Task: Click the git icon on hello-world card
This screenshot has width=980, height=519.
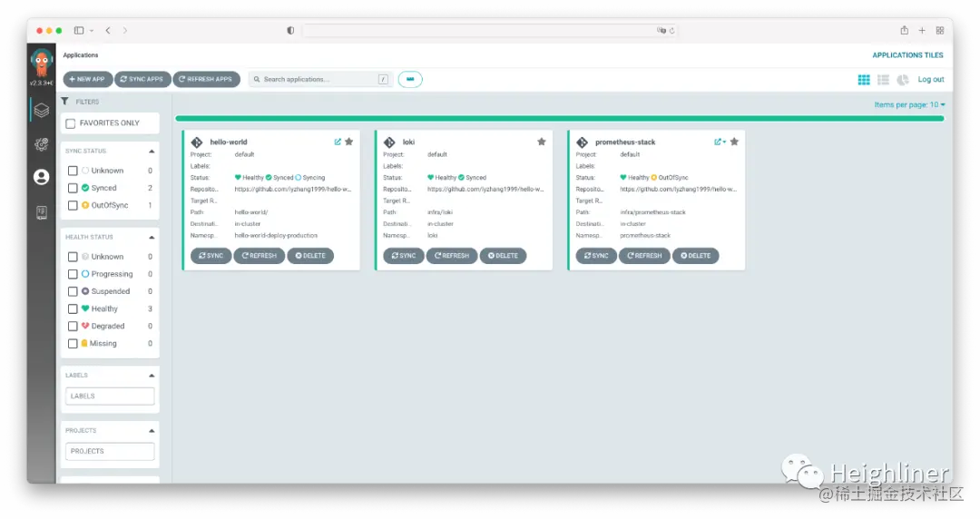Action: pos(197,142)
